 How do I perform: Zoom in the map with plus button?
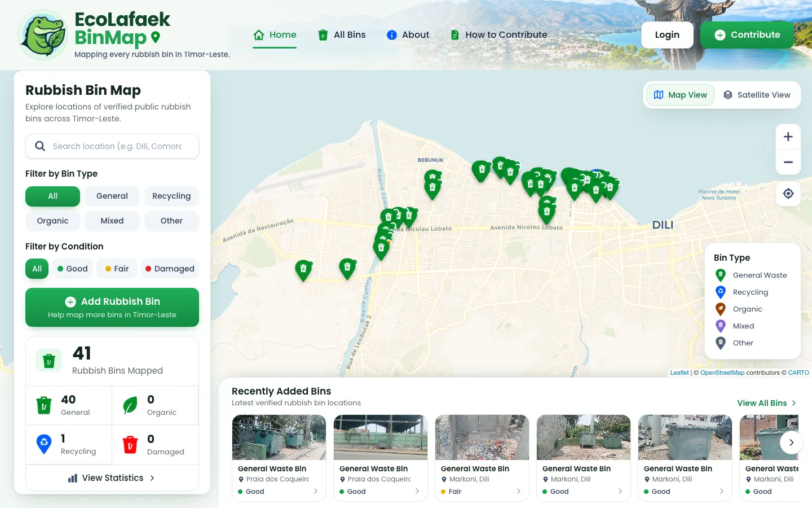click(788, 137)
